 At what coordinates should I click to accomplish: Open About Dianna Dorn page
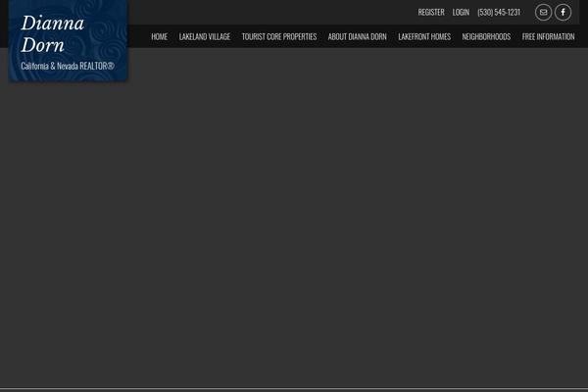(358, 37)
